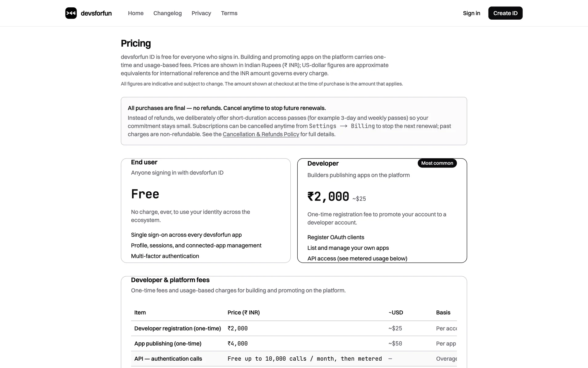Go to the Home nav item
The width and height of the screenshot is (588, 368).
point(136,13)
